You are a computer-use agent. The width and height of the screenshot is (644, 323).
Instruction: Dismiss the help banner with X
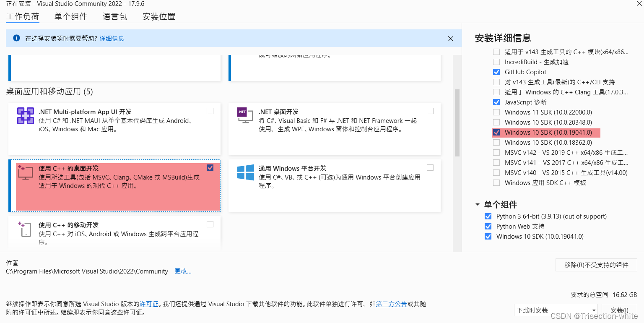click(451, 39)
